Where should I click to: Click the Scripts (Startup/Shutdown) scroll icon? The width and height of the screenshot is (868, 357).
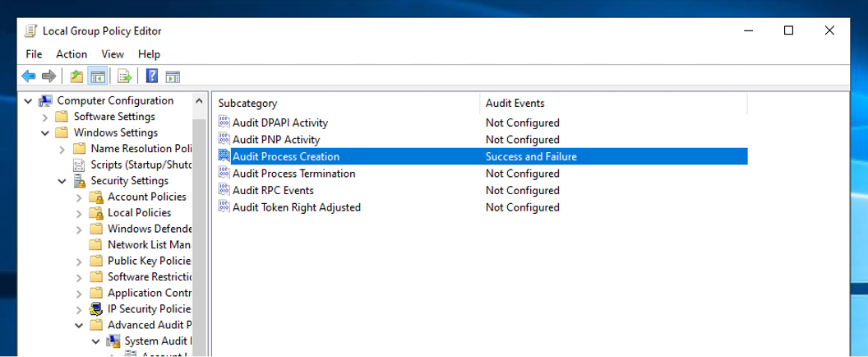click(80, 165)
